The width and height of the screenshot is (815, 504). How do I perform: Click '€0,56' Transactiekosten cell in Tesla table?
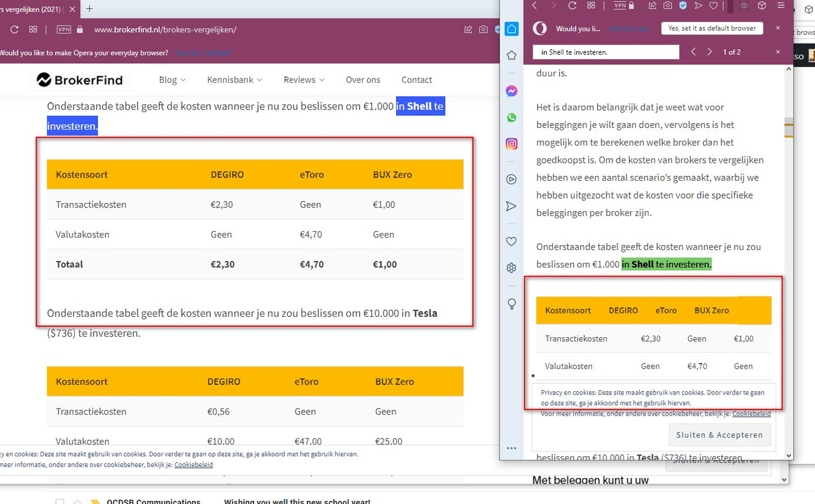pos(218,412)
